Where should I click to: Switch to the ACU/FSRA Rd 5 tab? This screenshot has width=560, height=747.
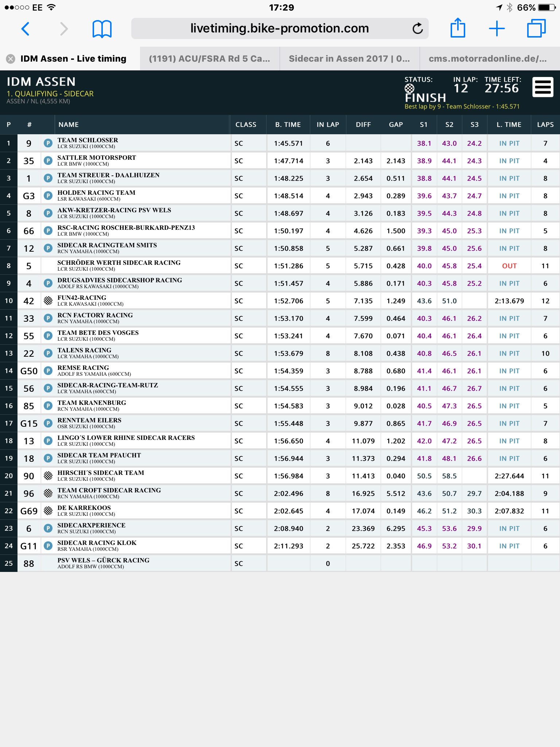[210, 59]
